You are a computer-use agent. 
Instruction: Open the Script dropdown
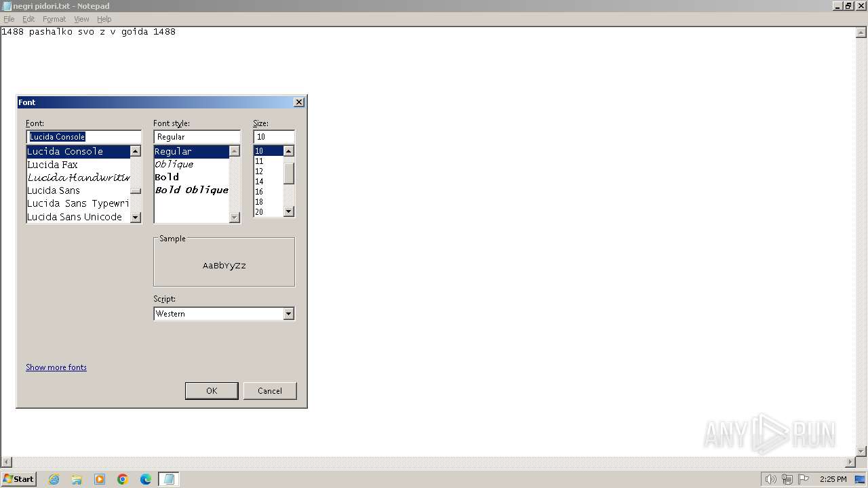point(288,314)
